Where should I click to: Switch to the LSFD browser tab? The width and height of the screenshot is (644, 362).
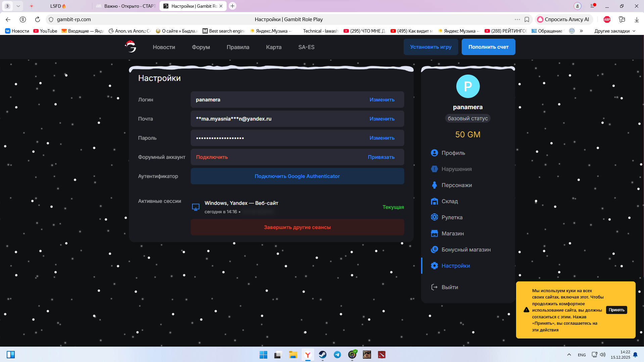coord(58,6)
